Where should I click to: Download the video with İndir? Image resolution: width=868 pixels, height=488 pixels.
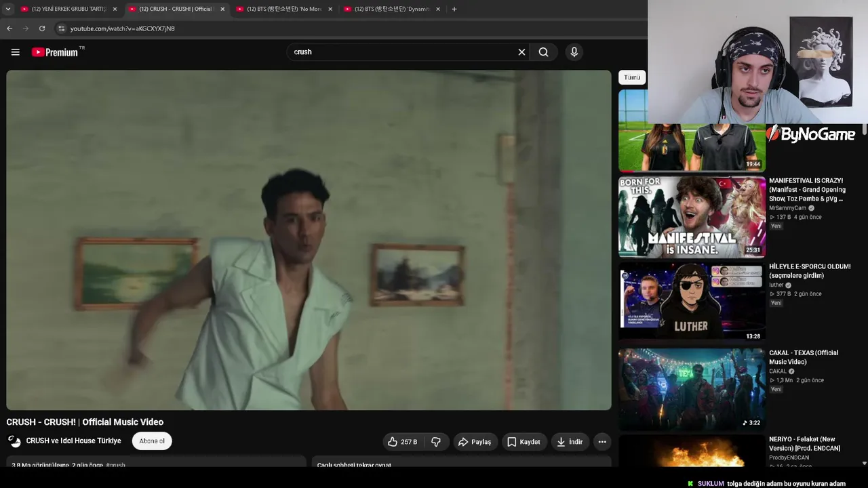[570, 442]
